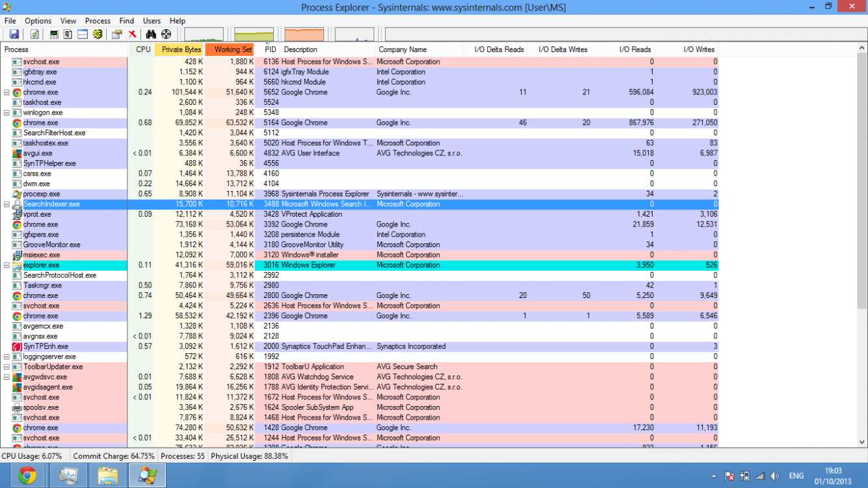Click the orange physical memory mini graph
Viewport: 868px width, 488px height.
pos(304,34)
